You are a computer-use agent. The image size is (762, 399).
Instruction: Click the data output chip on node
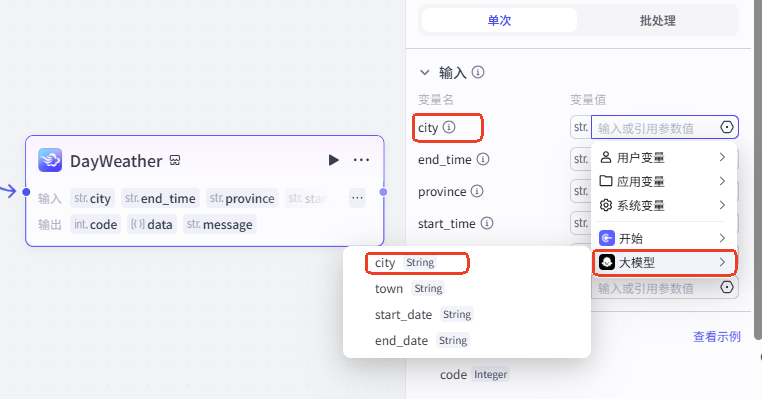coord(152,224)
